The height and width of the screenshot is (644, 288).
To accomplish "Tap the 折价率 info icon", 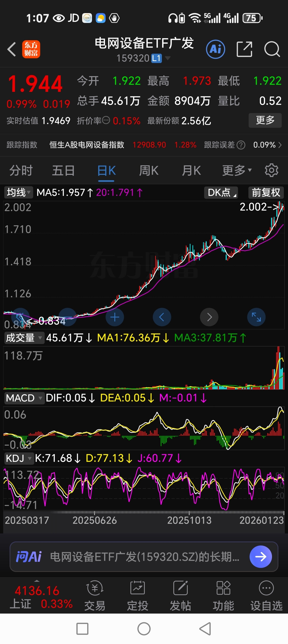I will (x=106, y=120).
